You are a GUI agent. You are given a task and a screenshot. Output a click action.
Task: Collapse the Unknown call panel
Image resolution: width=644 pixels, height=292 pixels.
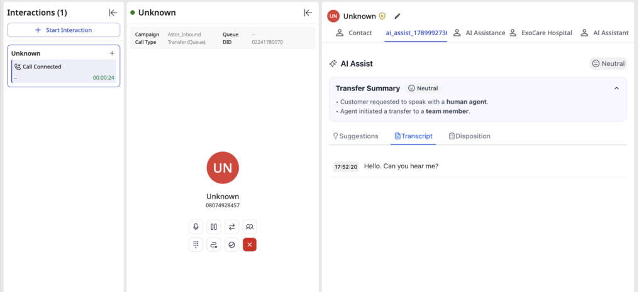pos(308,13)
